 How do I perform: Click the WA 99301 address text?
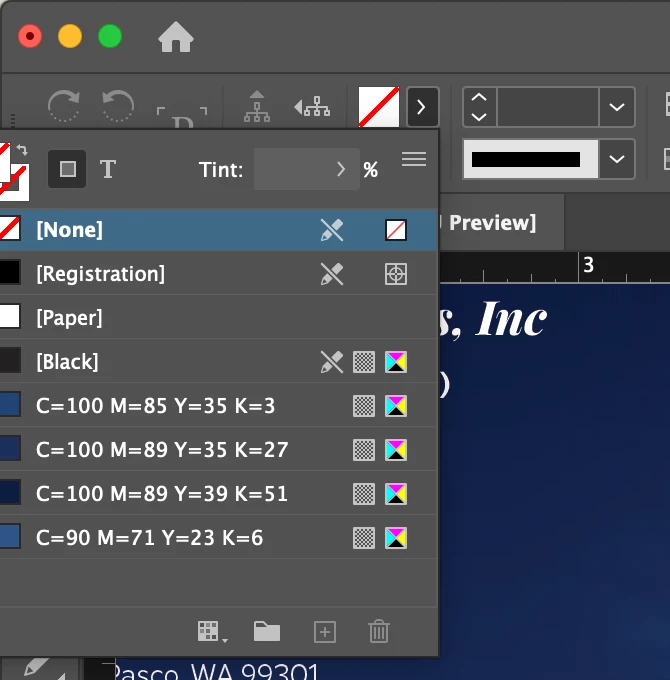coord(255,670)
